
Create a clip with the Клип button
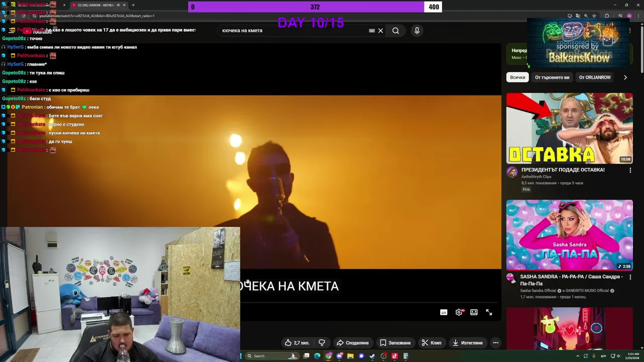(431, 343)
